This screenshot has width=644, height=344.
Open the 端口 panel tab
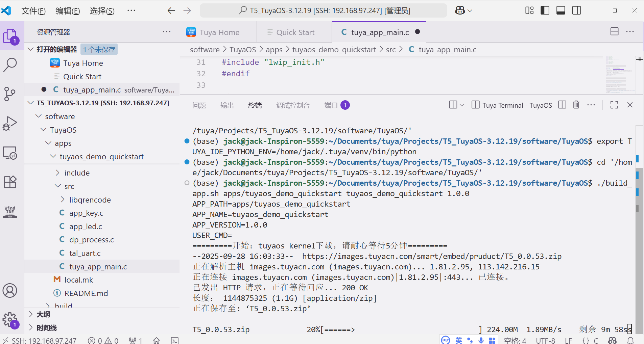pos(337,105)
